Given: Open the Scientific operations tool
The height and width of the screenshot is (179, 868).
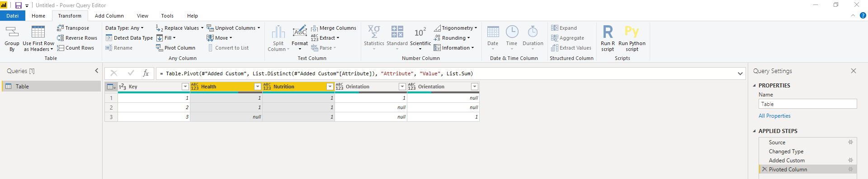Looking at the screenshot, I should click(420, 38).
